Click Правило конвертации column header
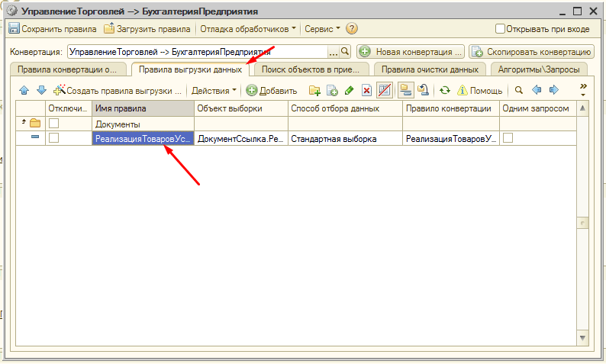 (451, 108)
